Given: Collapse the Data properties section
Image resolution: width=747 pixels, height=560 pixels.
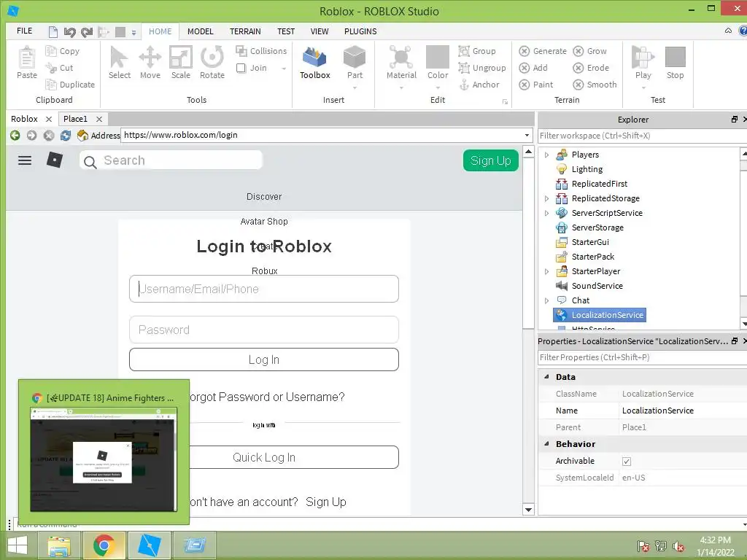Looking at the screenshot, I should pos(546,377).
